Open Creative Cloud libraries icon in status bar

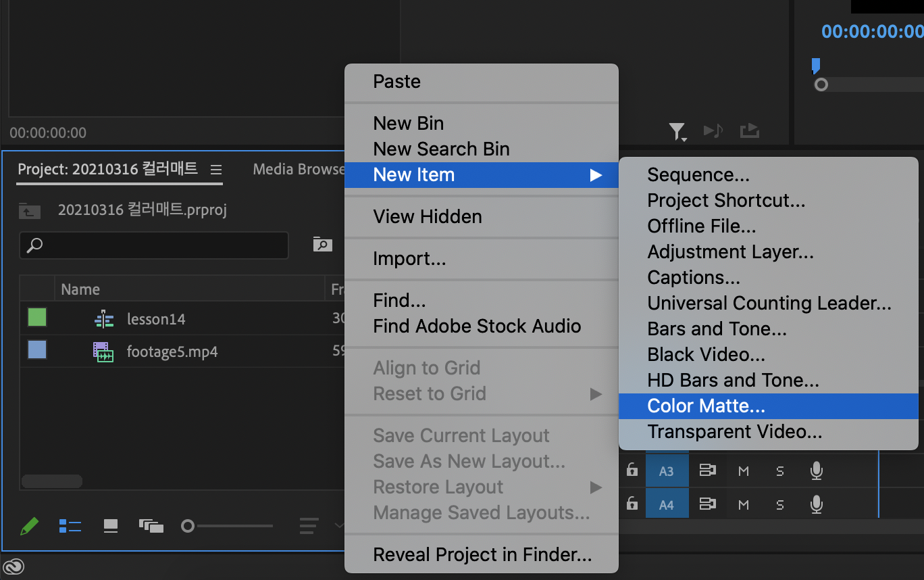point(14,566)
